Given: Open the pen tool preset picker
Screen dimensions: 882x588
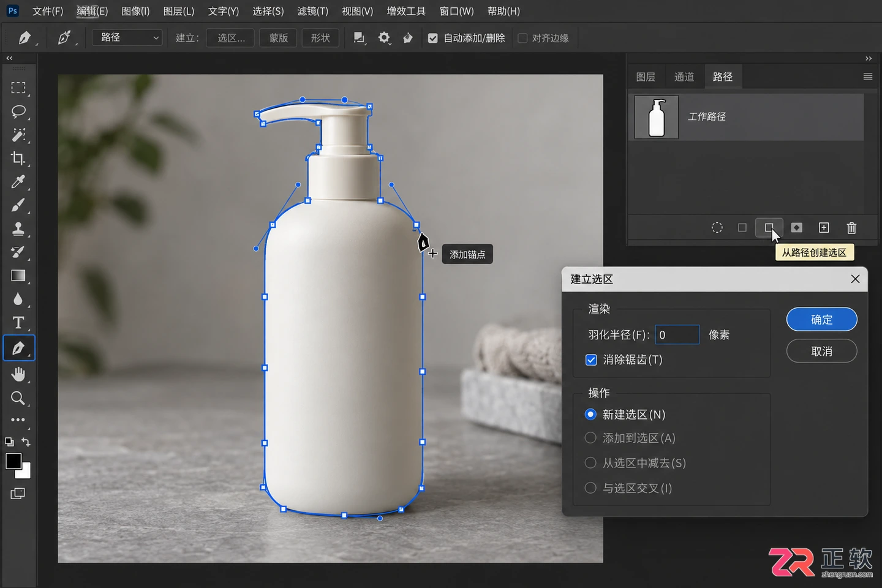Looking at the screenshot, I should (x=25, y=38).
